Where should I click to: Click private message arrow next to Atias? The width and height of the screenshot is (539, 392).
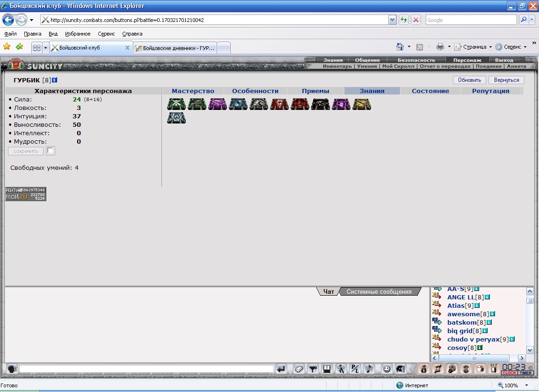(437, 304)
